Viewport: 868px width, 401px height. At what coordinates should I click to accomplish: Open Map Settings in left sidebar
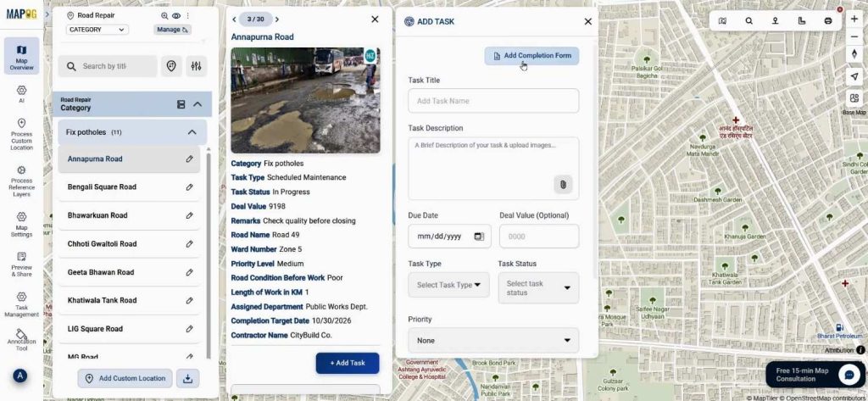21,222
